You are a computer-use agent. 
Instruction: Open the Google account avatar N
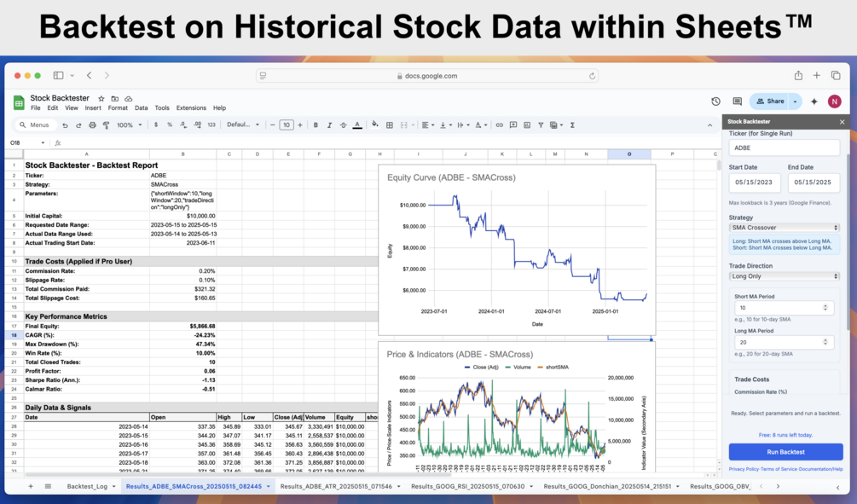[834, 101]
